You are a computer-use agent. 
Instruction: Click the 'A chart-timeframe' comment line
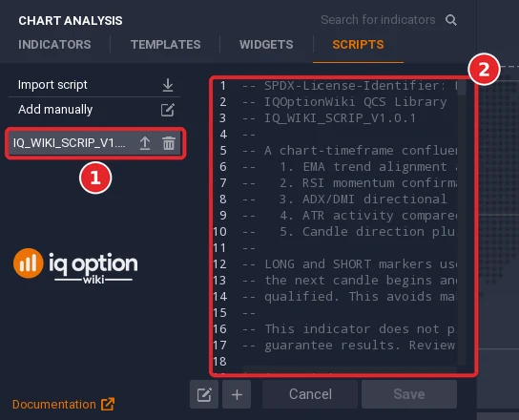(349, 151)
